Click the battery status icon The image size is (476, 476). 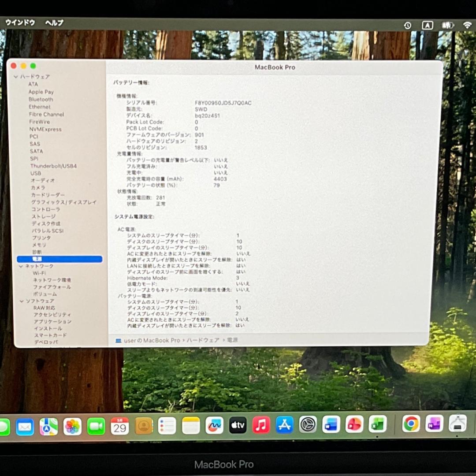[x=446, y=25]
